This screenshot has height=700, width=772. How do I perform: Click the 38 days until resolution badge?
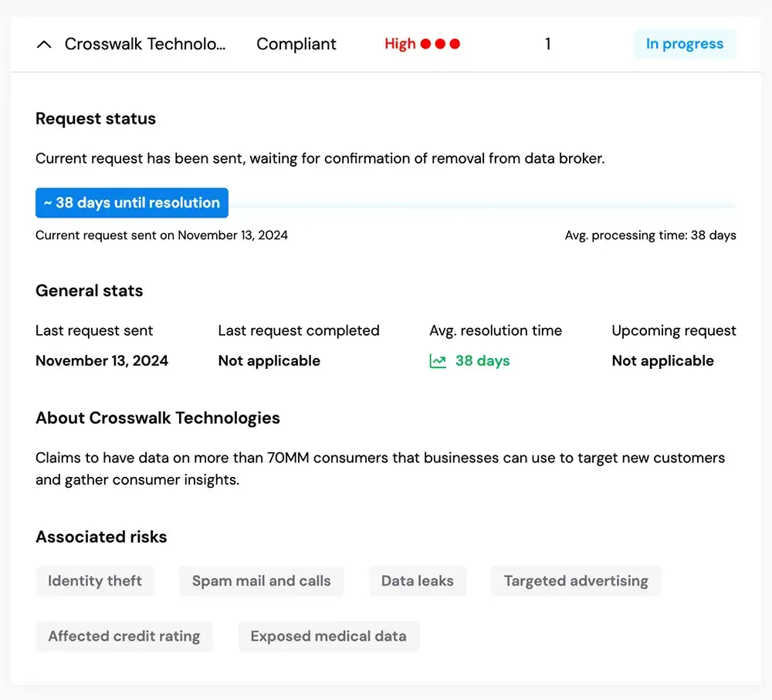tap(132, 203)
